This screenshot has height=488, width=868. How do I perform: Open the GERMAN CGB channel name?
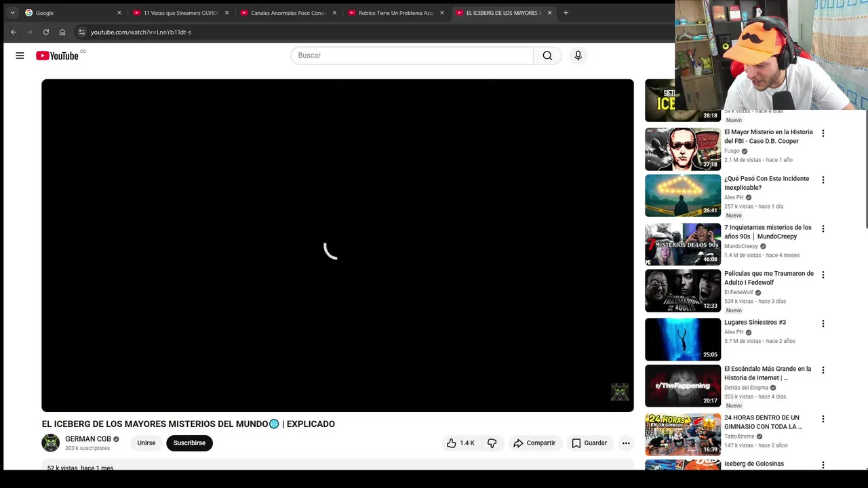[88, 439]
